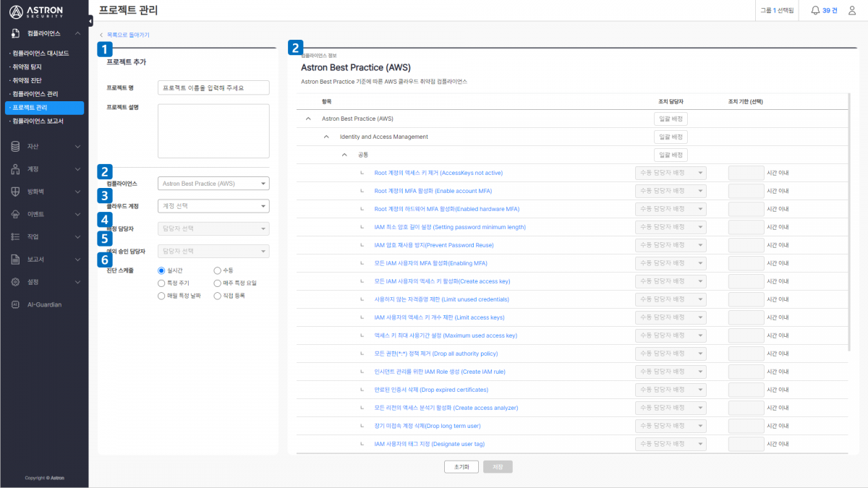
Task: Expand the 자산 sidebar menu chevron
Action: point(77,147)
